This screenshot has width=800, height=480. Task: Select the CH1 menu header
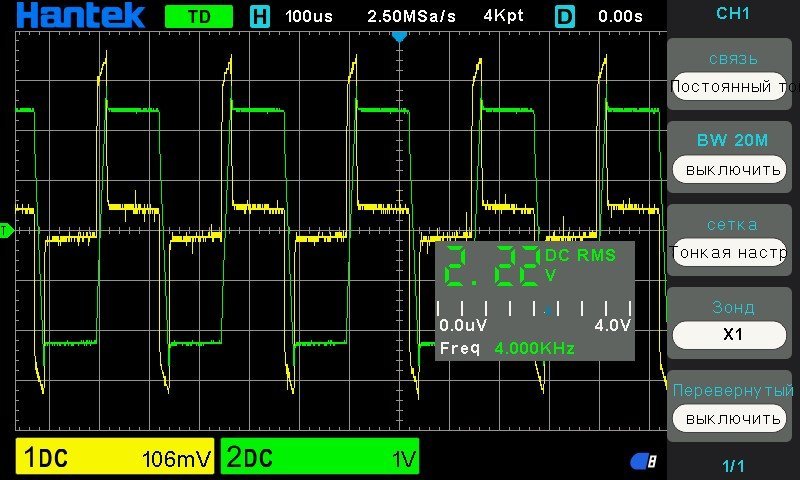point(733,14)
